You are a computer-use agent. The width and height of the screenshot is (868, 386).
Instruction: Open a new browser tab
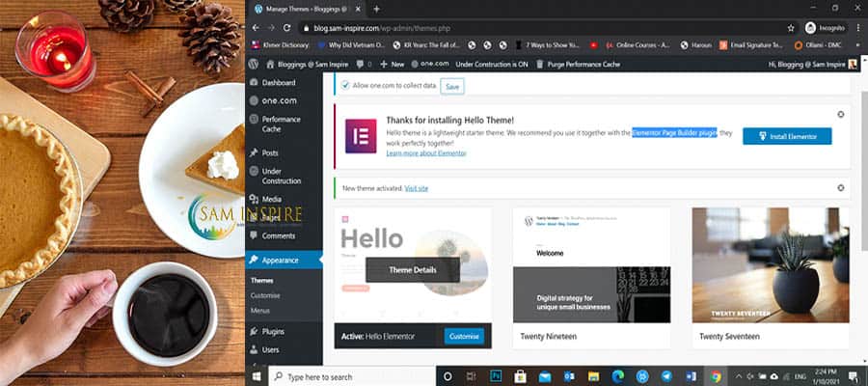click(x=376, y=9)
